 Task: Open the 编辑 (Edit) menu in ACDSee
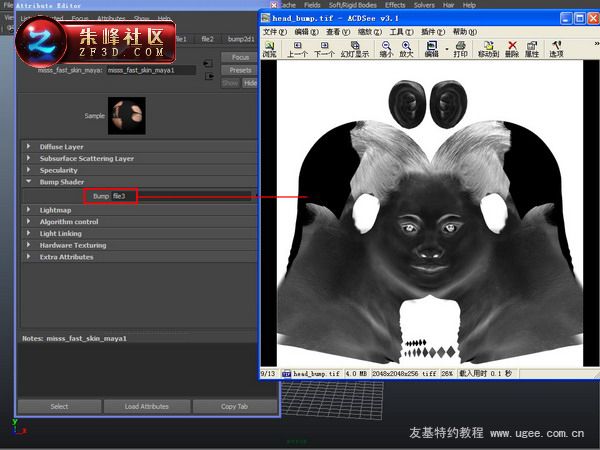pos(307,32)
